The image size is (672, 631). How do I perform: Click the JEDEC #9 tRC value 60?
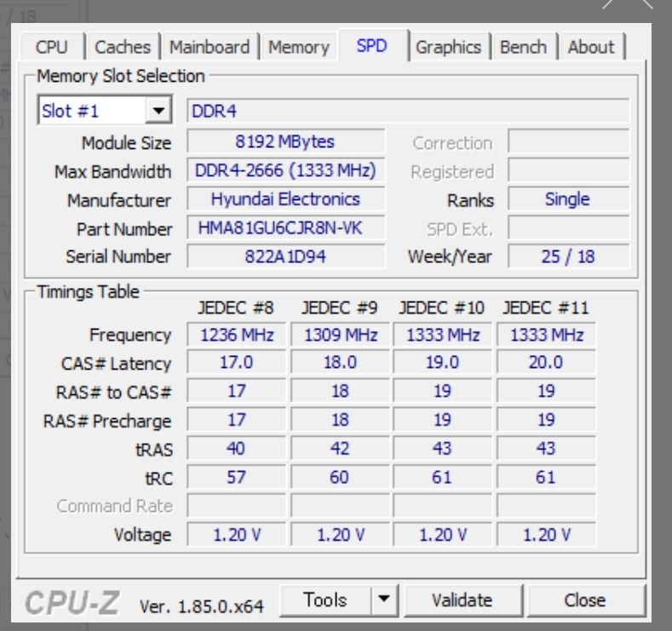(341, 477)
